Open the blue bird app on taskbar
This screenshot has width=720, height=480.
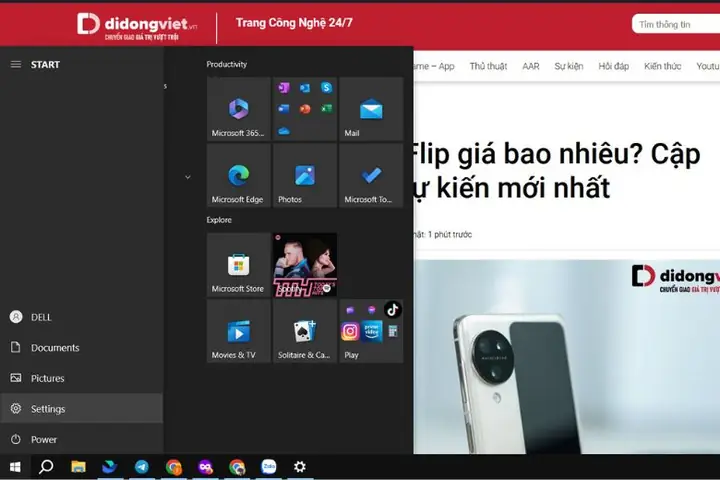click(110, 467)
